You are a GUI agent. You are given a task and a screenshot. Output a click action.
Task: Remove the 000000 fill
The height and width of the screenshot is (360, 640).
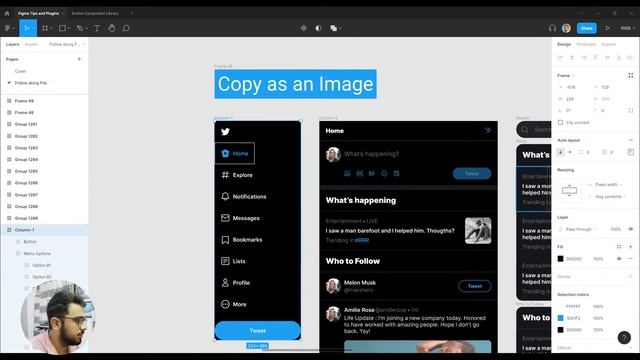[x=631, y=259]
